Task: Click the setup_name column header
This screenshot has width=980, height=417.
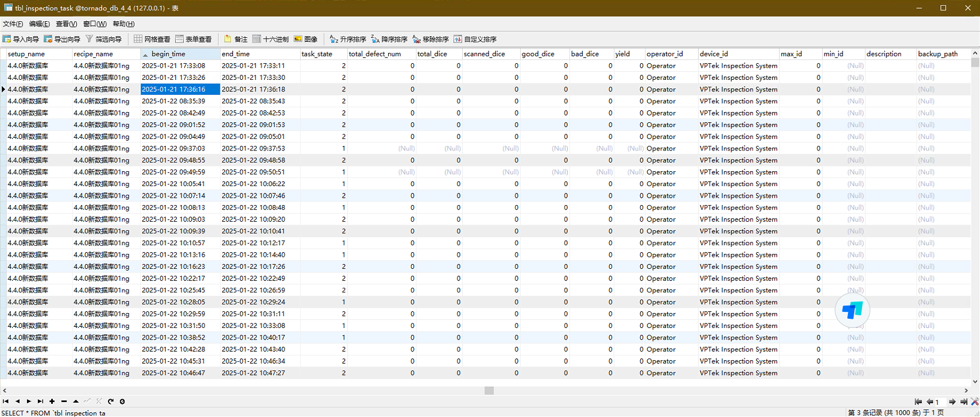Action: coord(39,54)
